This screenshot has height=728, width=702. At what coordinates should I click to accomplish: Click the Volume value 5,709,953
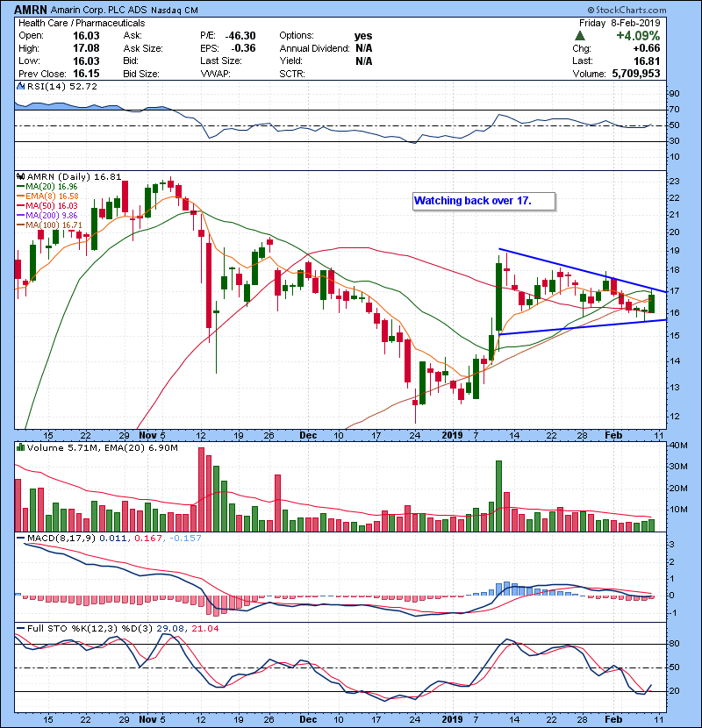pyautogui.click(x=636, y=74)
